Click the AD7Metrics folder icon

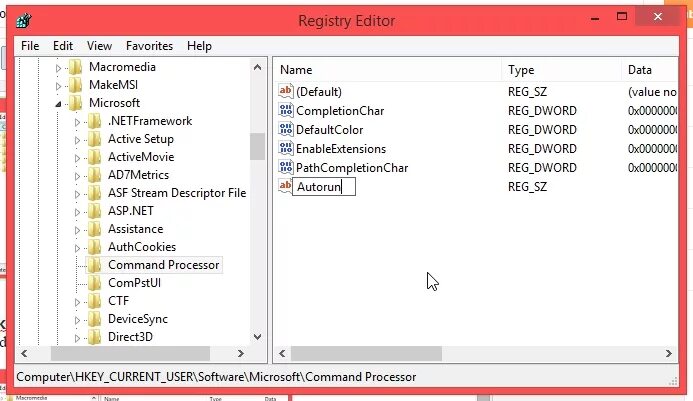pos(95,175)
